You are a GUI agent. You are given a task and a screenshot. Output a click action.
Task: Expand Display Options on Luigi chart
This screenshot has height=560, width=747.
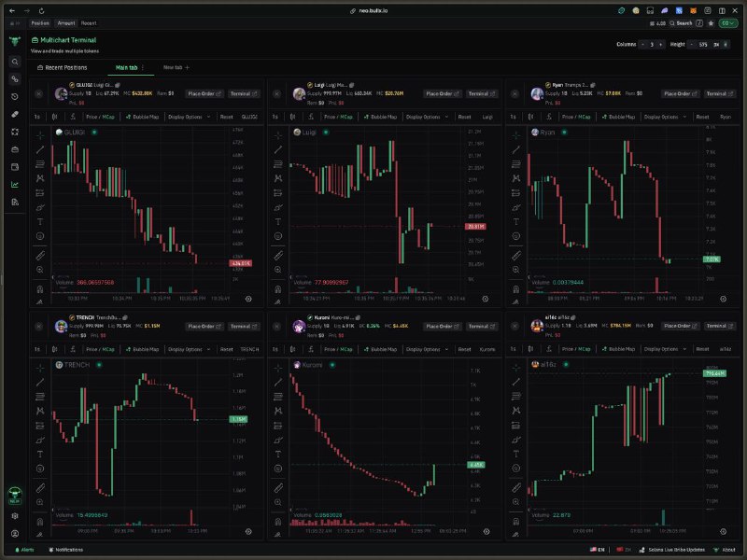pyautogui.click(x=427, y=117)
